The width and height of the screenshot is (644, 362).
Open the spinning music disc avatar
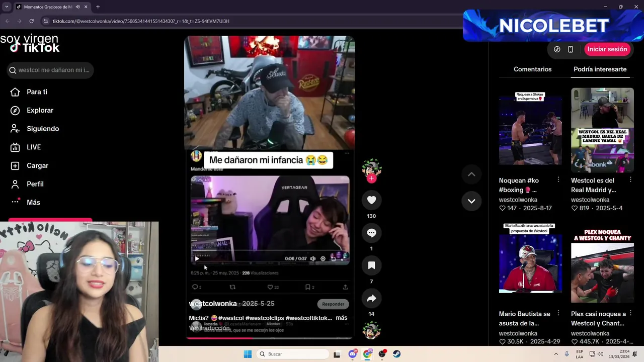[x=371, y=330]
